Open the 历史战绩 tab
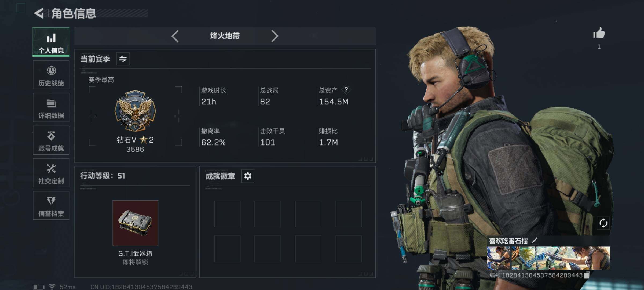This screenshot has width=644, height=290. [x=51, y=75]
